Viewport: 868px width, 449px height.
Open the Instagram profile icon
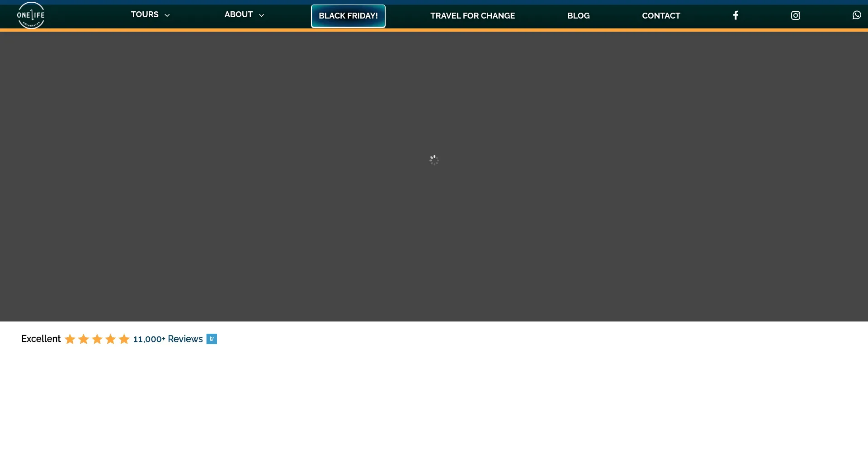pyautogui.click(x=795, y=15)
